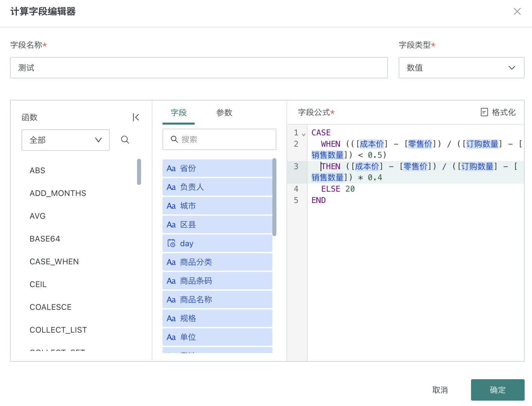532x406 pixels.
Task: Click the function search magnifier icon
Action: pos(125,140)
